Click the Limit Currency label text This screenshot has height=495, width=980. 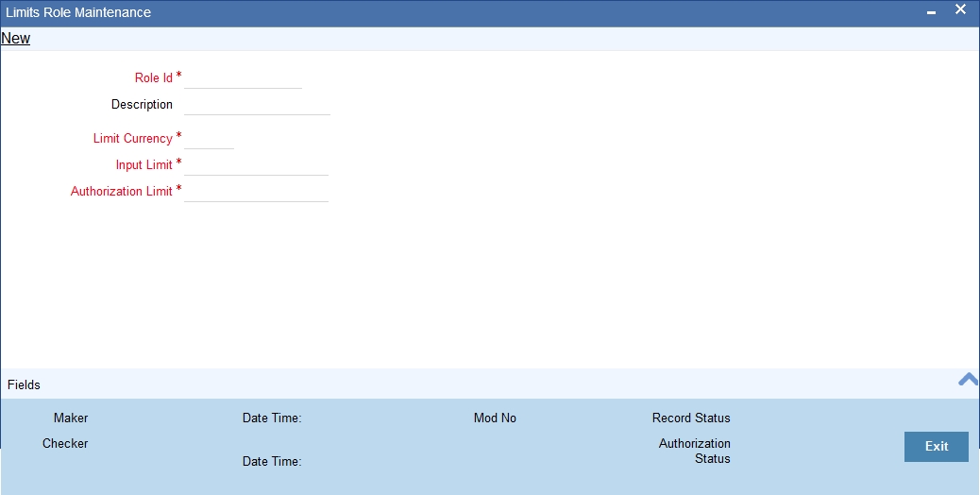pos(133,138)
